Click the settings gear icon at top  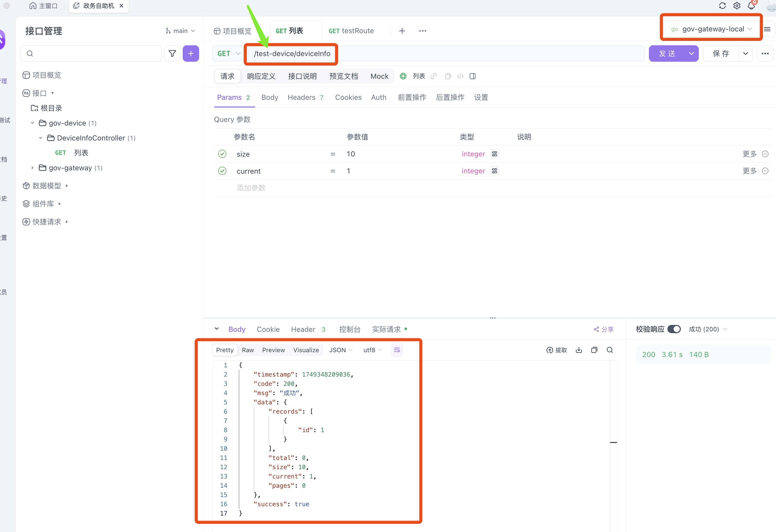(x=737, y=6)
